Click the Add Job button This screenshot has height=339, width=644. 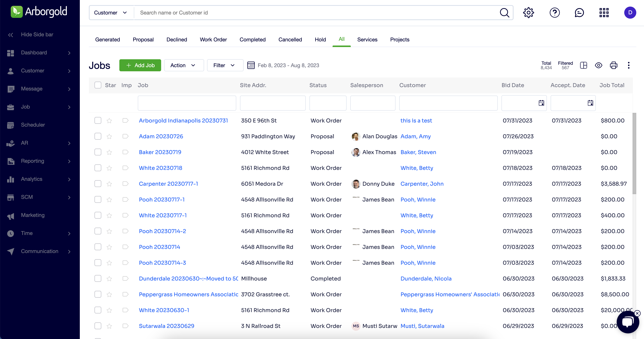(140, 65)
